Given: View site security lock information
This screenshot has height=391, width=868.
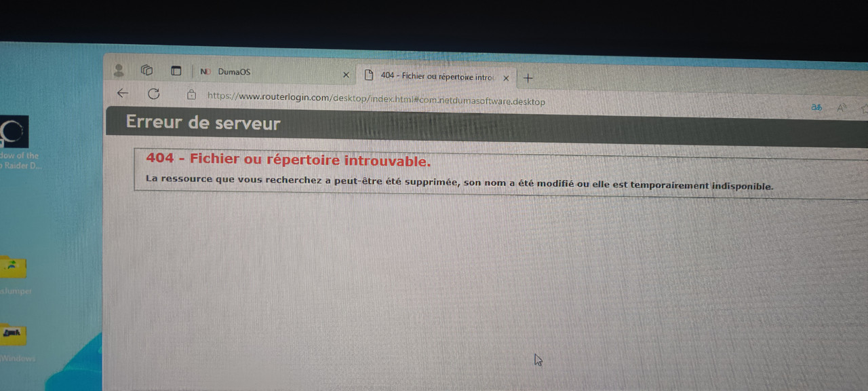Looking at the screenshot, I should 191,95.
